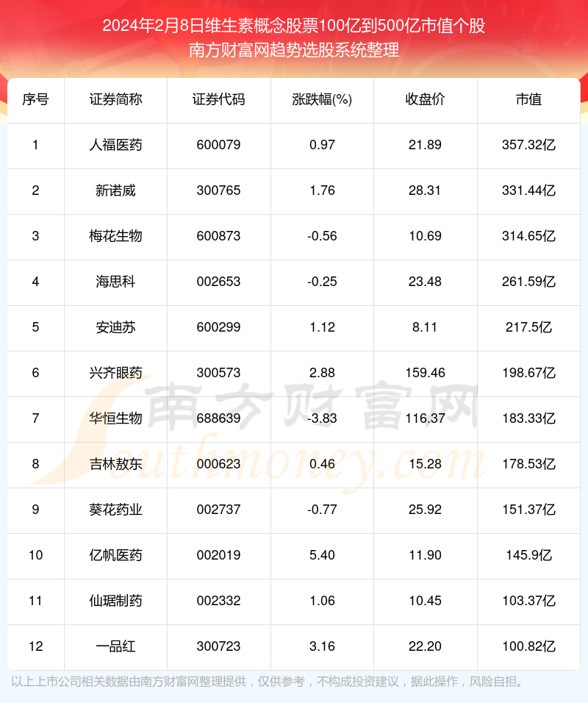Viewport: 588px width, 703px height.
Task: Click closing price 15.28
Action: 425,465
